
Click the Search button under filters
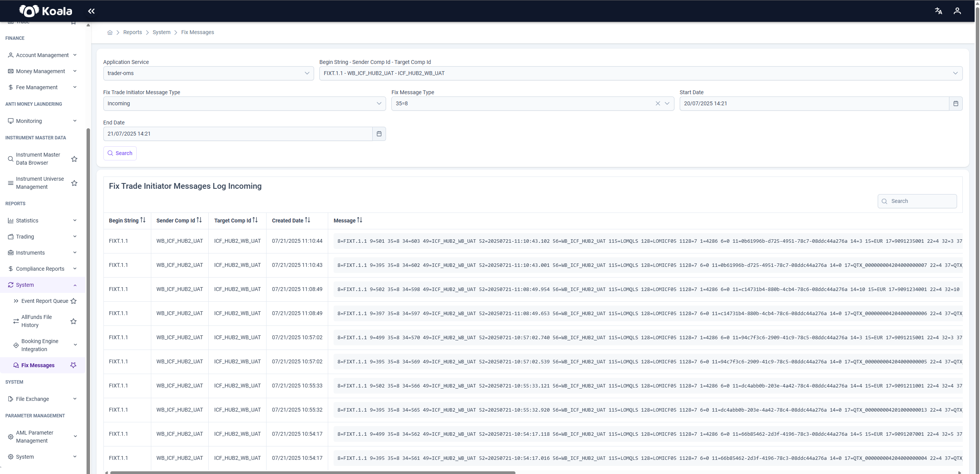pyautogui.click(x=120, y=153)
